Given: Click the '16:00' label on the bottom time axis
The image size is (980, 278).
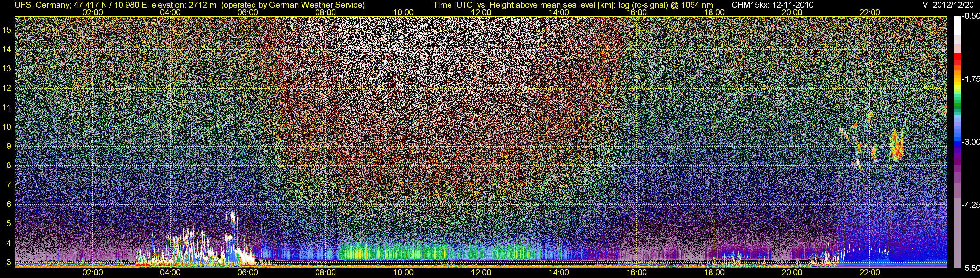Looking at the screenshot, I should coord(636,273).
